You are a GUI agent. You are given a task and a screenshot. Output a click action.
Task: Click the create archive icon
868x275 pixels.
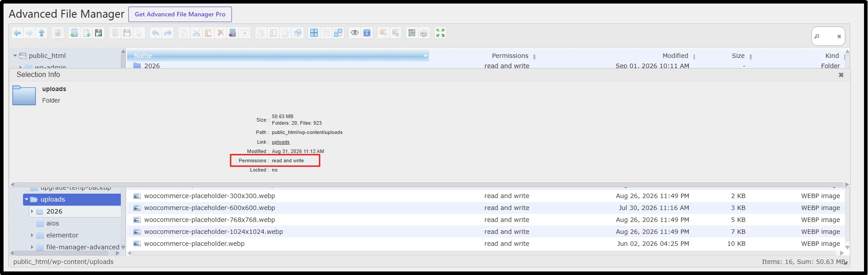[395, 33]
